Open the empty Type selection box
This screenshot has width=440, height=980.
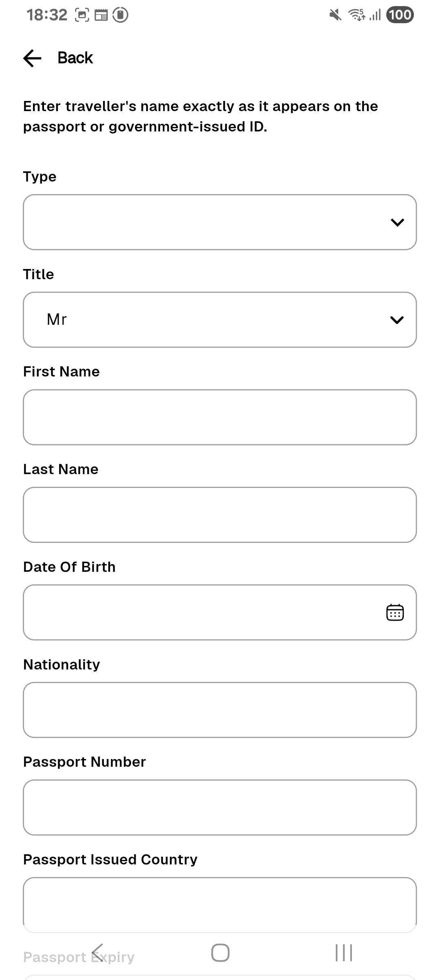[204, 222]
